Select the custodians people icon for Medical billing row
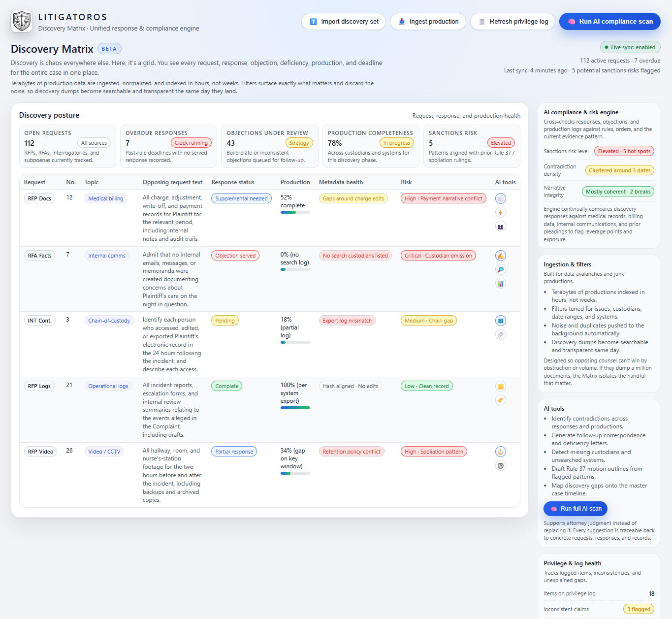This screenshot has height=619, width=672. tap(500, 226)
